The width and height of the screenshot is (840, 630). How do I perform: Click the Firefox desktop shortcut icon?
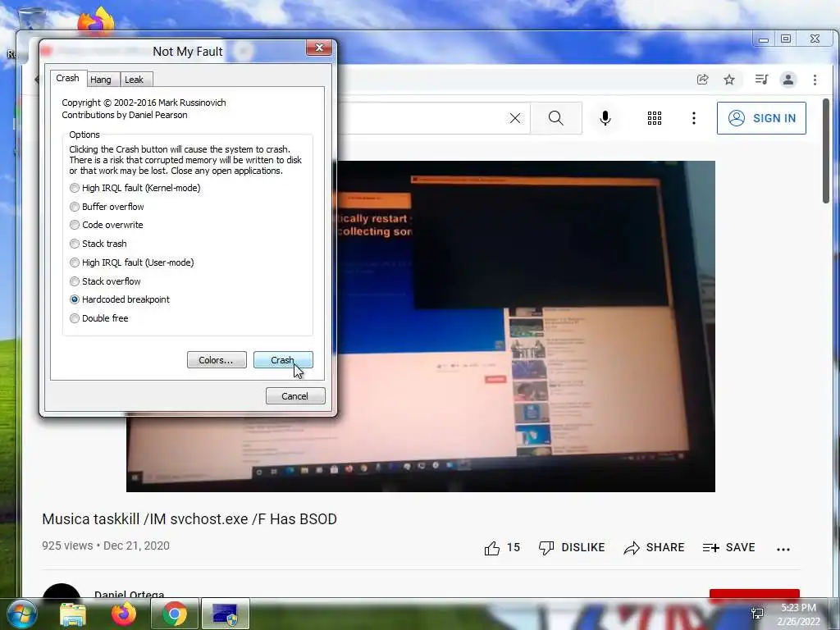click(96, 21)
